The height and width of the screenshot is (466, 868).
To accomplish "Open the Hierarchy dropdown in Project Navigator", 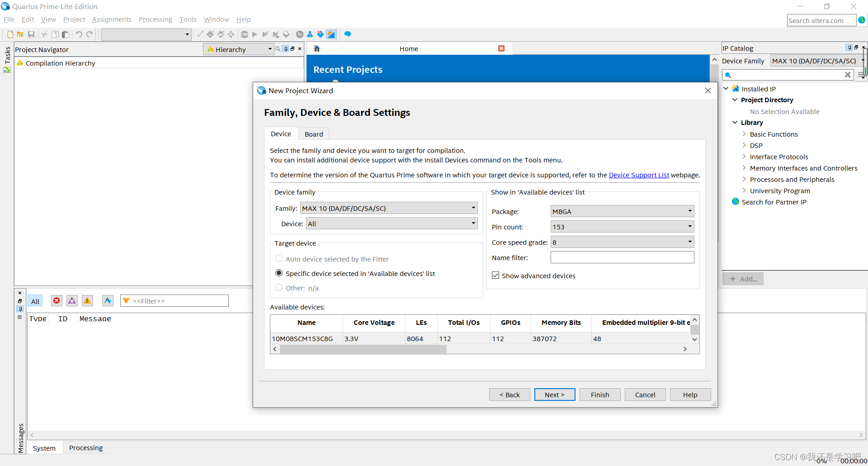I will 239,49.
